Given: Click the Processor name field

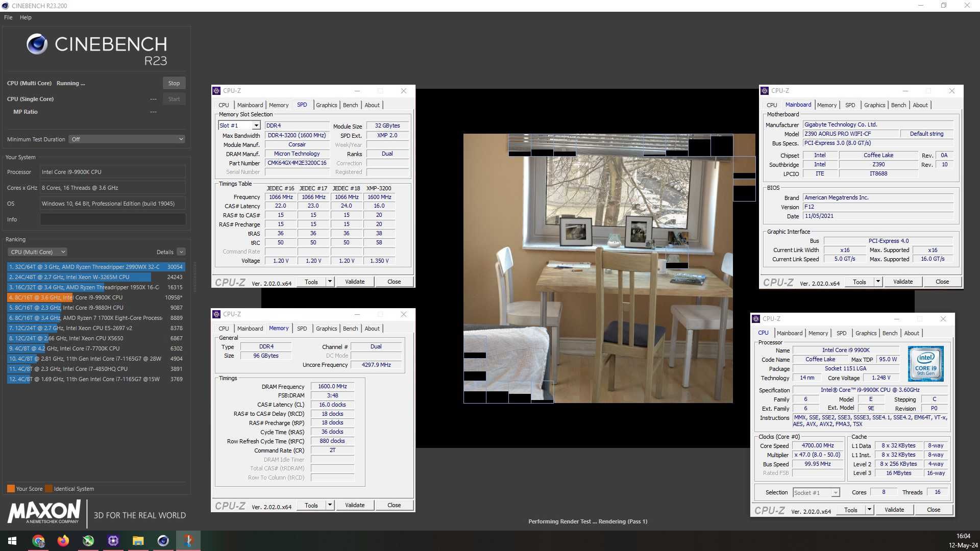Looking at the screenshot, I should (113, 172).
